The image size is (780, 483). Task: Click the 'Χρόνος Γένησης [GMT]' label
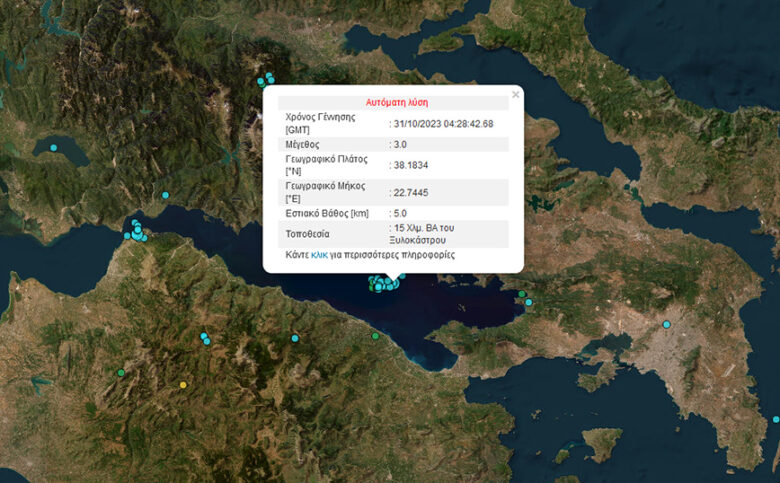pos(320,123)
